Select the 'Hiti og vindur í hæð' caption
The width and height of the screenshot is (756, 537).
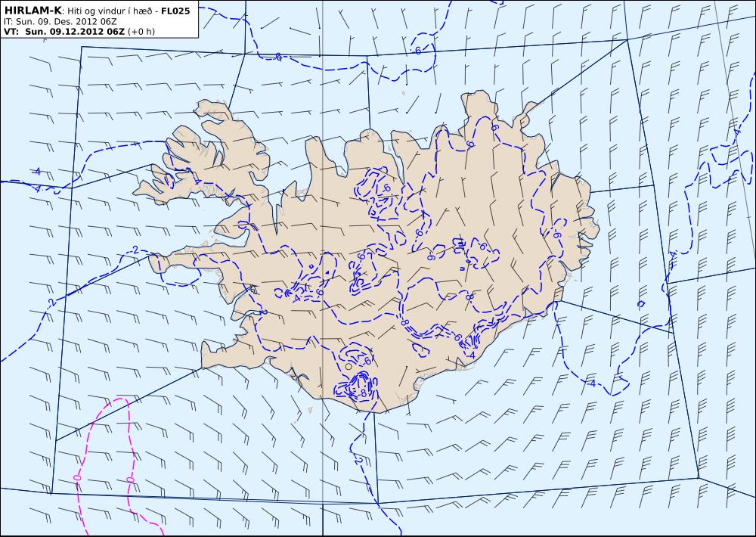[x=111, y=11]
